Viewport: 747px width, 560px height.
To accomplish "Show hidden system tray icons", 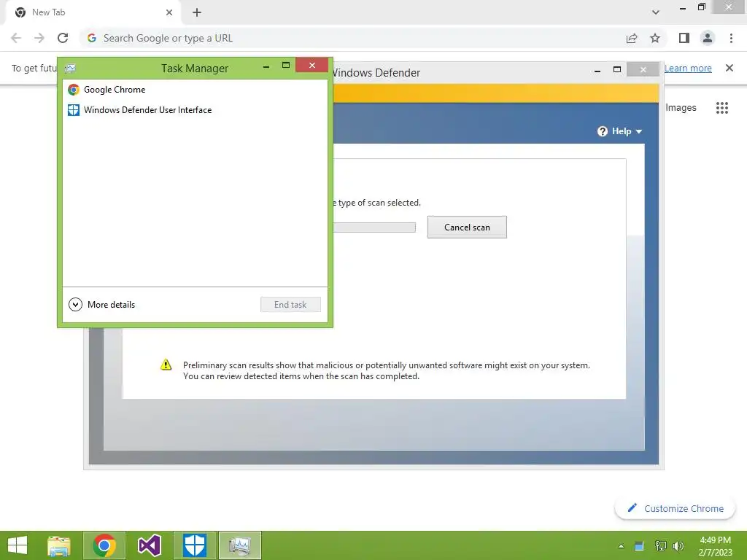I will [x=621, y=545].
